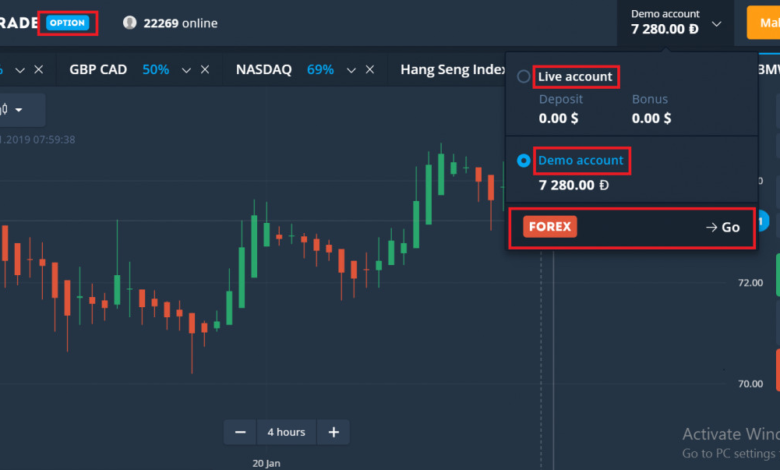Screen dimensions: 780x470
Task: Zoom out chart with minus button
Action: click(240, 432)
